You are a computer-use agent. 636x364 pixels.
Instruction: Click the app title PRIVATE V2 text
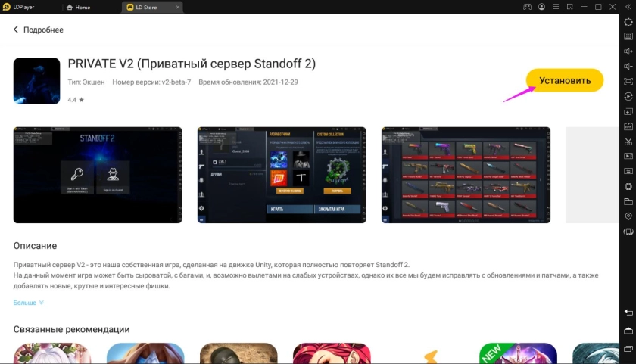pyautogui.click(x=192, y=64)
